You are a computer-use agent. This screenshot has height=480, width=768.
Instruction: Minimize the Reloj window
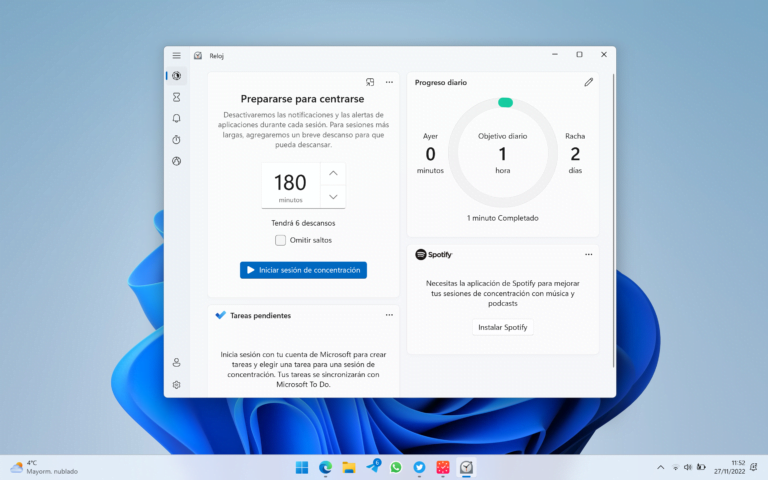pos(554,54)
